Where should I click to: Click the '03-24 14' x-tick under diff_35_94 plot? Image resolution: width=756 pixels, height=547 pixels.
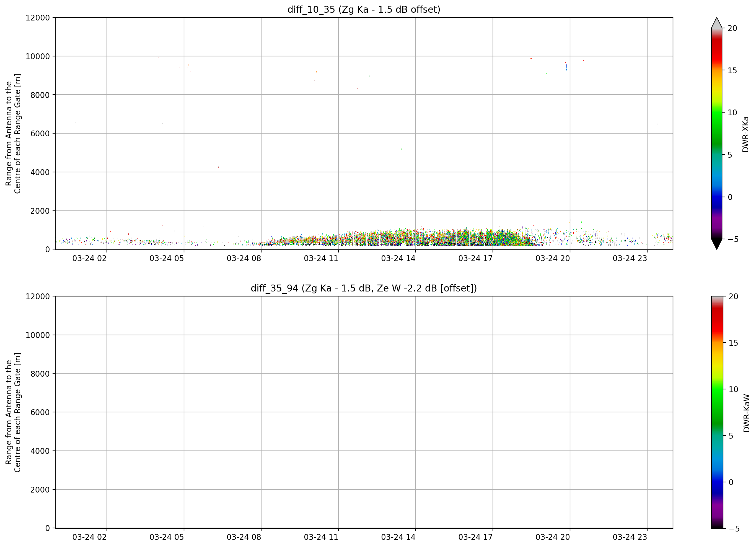coord(398,537)
